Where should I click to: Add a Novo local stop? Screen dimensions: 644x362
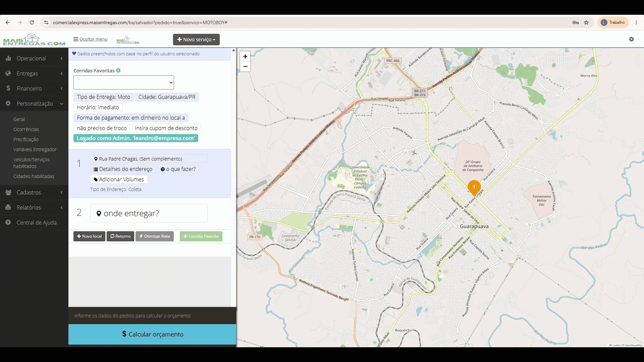click(x=89, y=236)
